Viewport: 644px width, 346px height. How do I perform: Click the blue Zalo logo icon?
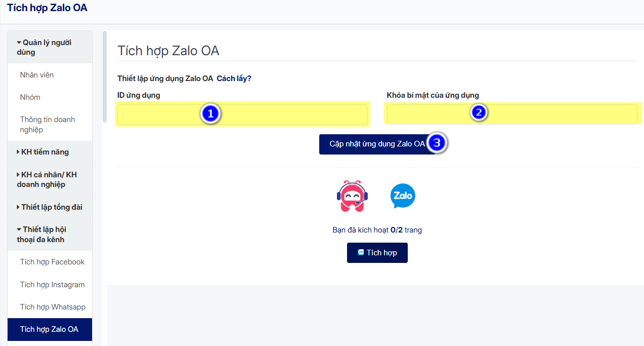(x=403, y=196)
